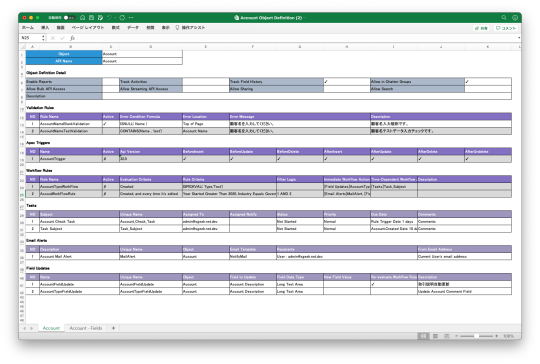Expand the formula bar with right arrow
The width and height of the screenshot is (540, 364).
point(519,38)
